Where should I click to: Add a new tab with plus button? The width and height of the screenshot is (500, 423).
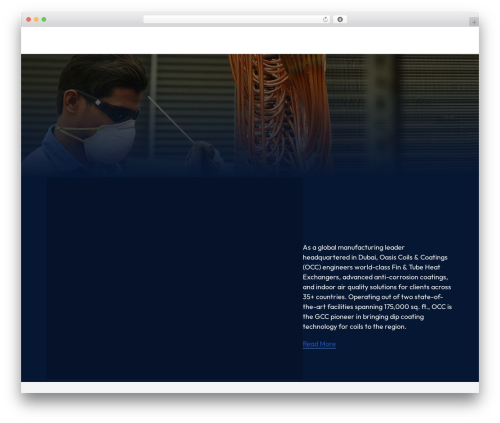(474, 22)
